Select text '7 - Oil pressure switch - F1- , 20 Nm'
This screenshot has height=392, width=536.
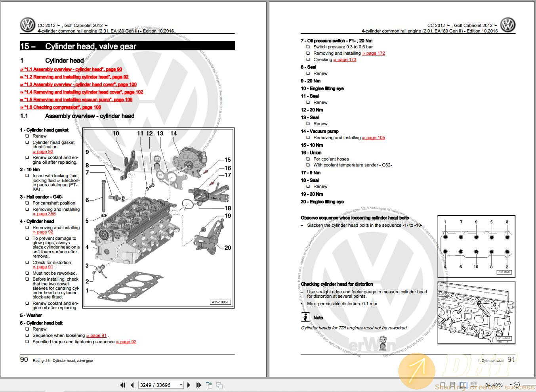(336, 40)
